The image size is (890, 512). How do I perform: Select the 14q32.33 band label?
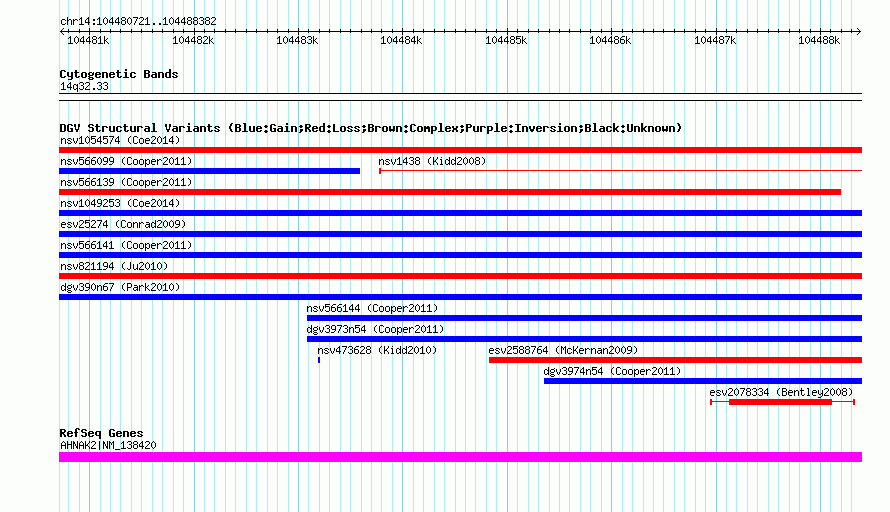tap(84, 87)
